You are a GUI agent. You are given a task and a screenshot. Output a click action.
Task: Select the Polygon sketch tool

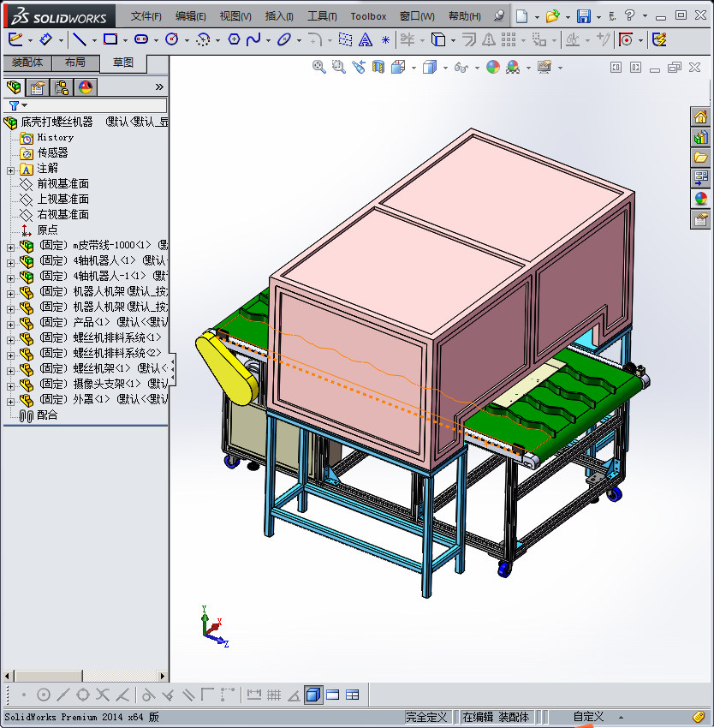tap(234, 40)
